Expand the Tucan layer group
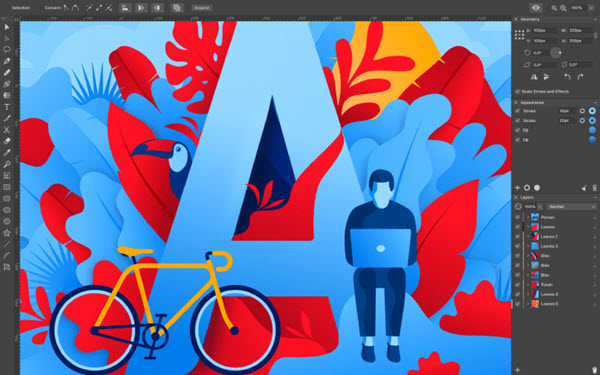 pyautogui.click(x=528, y=285)
